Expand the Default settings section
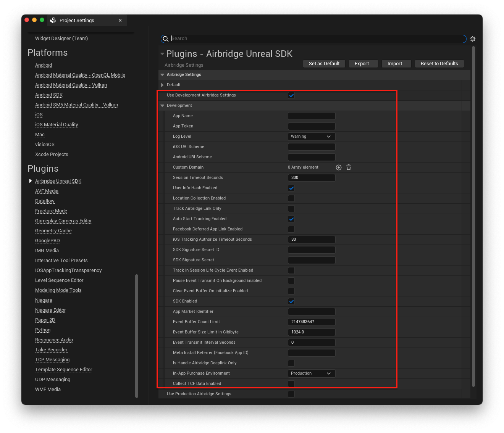This screenshot has height=433, width=504. [163, 85]
